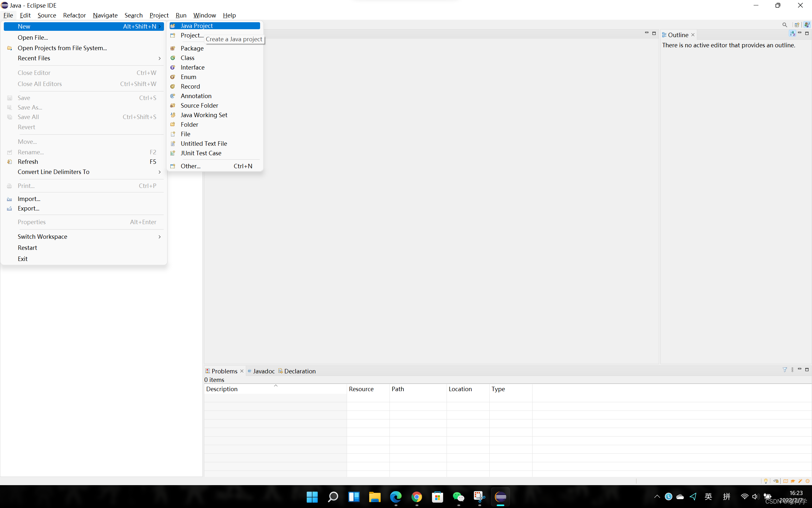Create a new Interface

[x=215, y=67]
